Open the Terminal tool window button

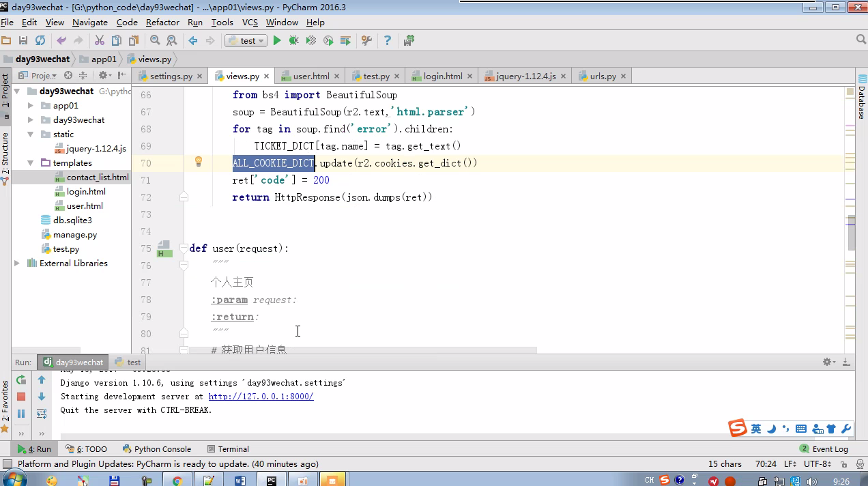click(x=228, y=449)
